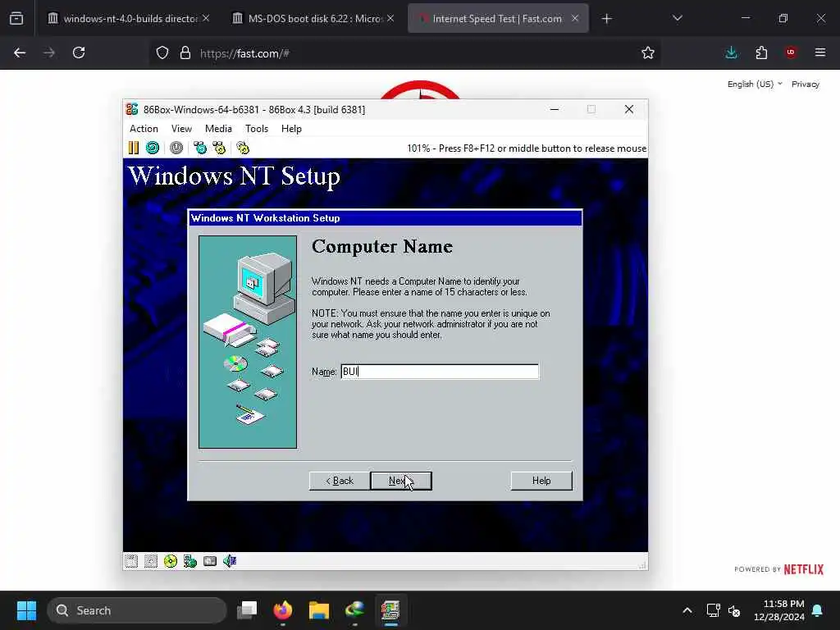Open the 86Box Help menu
This screenshot has width=840, height=630.
tap(291, 129)
